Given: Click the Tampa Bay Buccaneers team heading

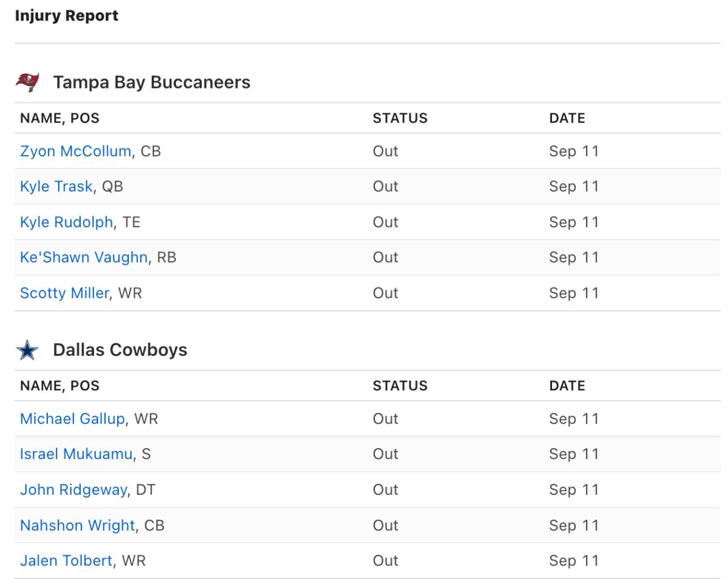Looking at the screenshot, I should click(x=152, y=82).
